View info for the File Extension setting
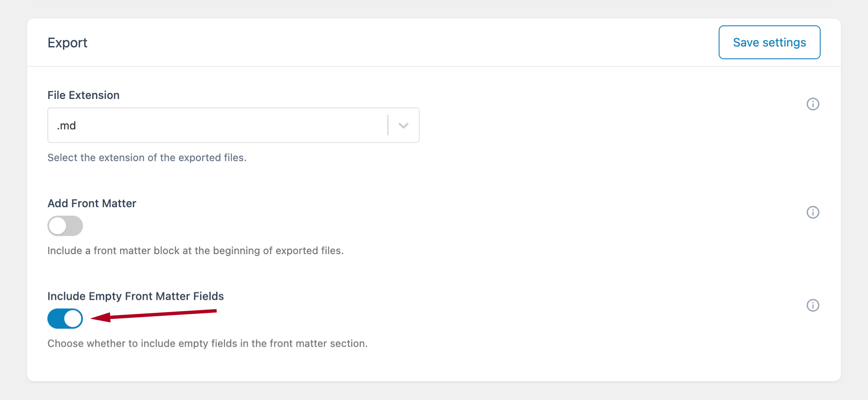 click(x=813, y=104)
